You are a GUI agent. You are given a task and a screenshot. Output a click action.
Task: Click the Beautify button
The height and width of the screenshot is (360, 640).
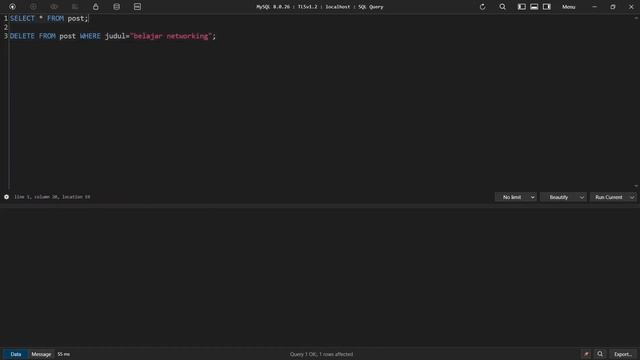coord(558,197)
